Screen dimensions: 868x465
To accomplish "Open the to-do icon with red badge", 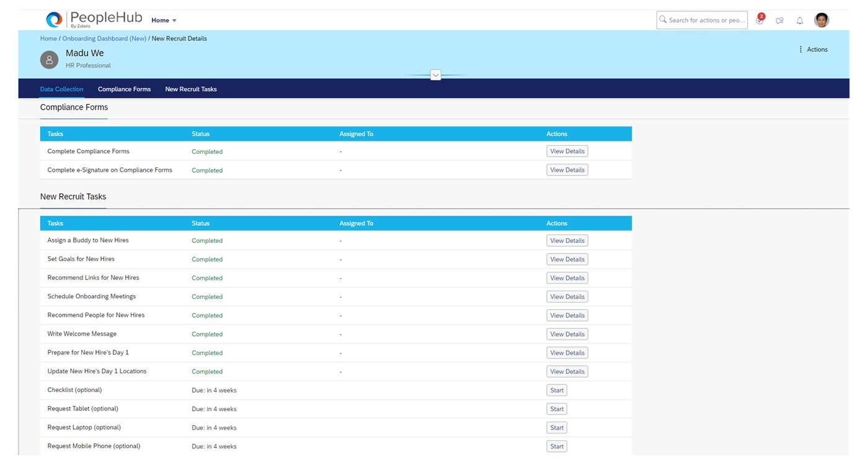I will pyautogui.click(x=759, y=20).
